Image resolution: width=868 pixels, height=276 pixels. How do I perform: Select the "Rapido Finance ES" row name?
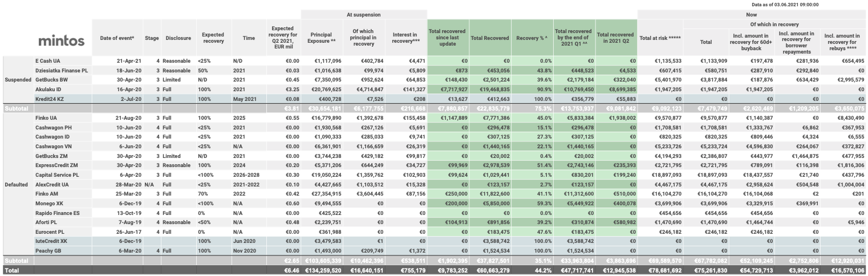(57, 214)
